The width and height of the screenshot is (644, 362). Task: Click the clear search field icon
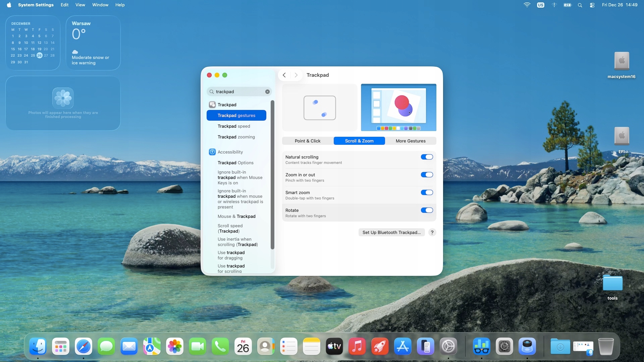pyautogui.click(x=267, y=92)
